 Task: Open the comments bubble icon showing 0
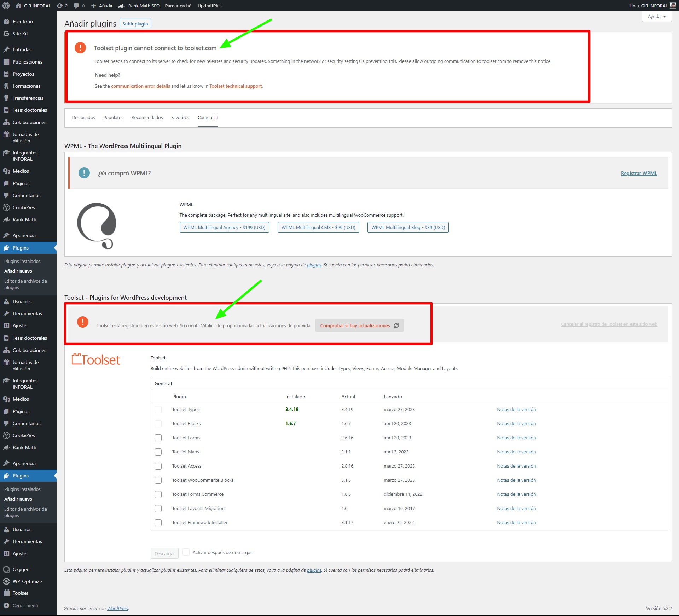[x=76, y=6]
